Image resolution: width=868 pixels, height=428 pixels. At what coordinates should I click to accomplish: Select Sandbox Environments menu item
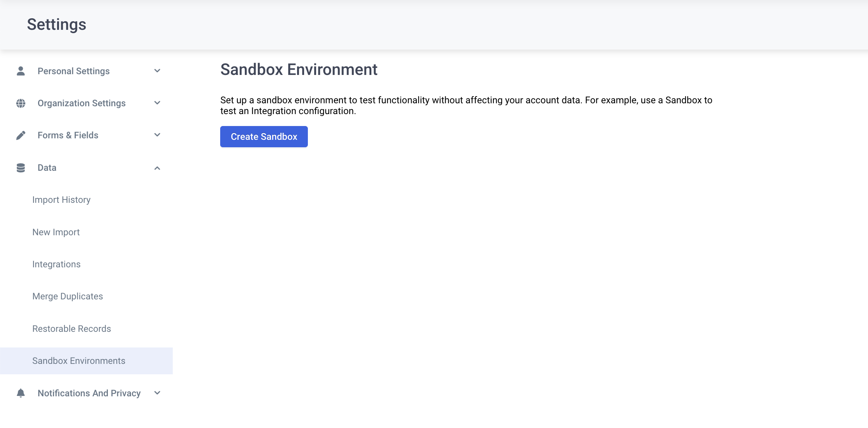(x=87, y=361)
